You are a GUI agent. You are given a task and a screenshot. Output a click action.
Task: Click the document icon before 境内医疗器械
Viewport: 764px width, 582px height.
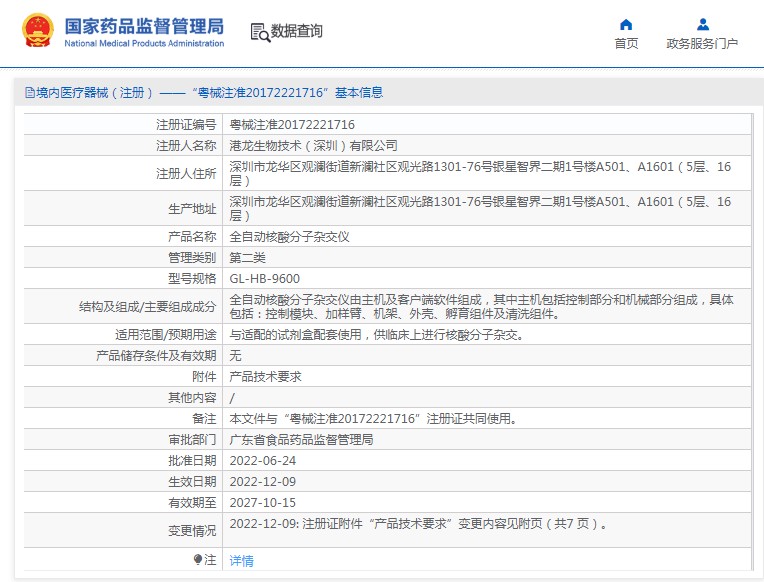pos(29,93)
